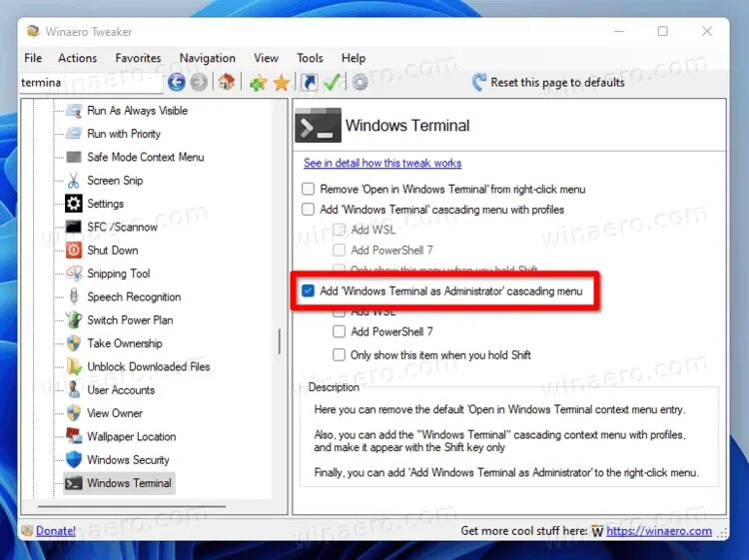
Task: Click the SFC /Scannow console icon
Action: [74, 227]
